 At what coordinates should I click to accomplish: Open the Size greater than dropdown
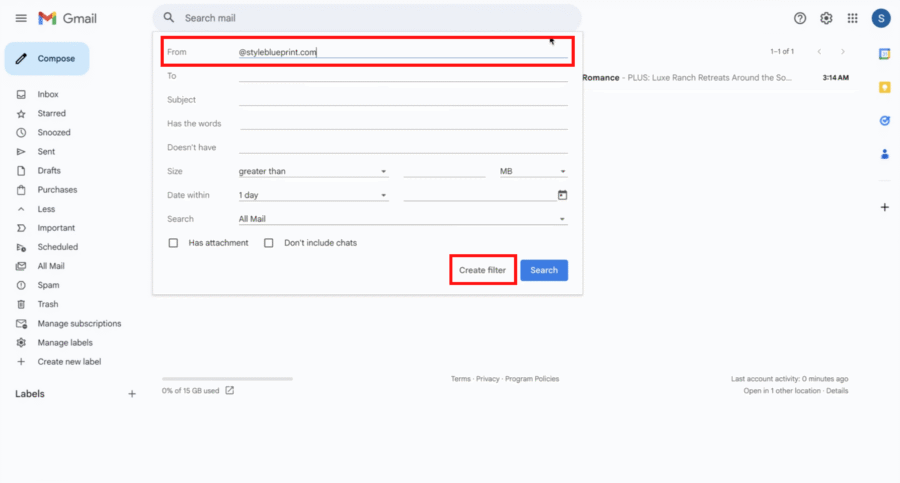click(313, 171)
